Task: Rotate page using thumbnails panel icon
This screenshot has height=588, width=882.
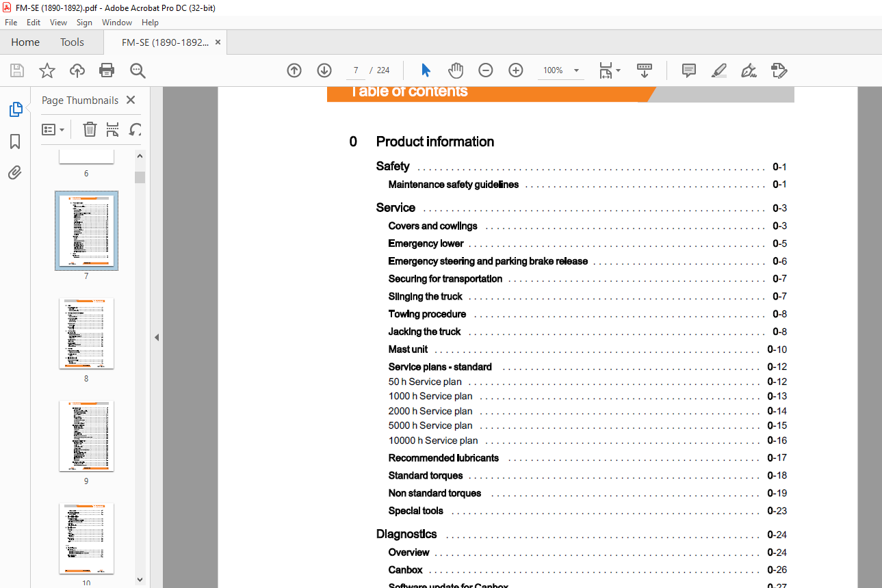Action: 135,129
